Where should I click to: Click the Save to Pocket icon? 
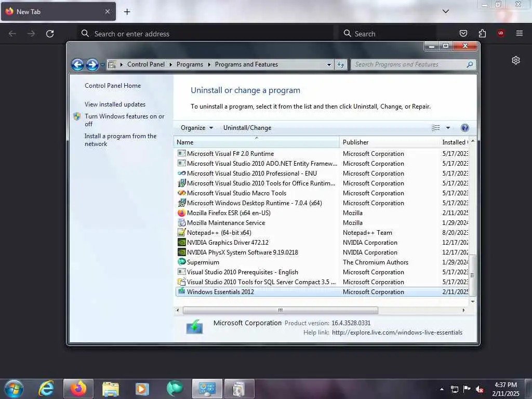tap(463, 33)
